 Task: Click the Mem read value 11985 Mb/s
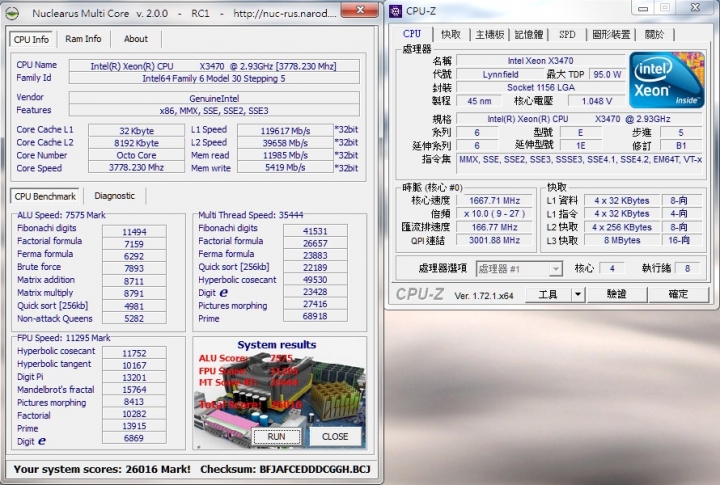[285, 155]
